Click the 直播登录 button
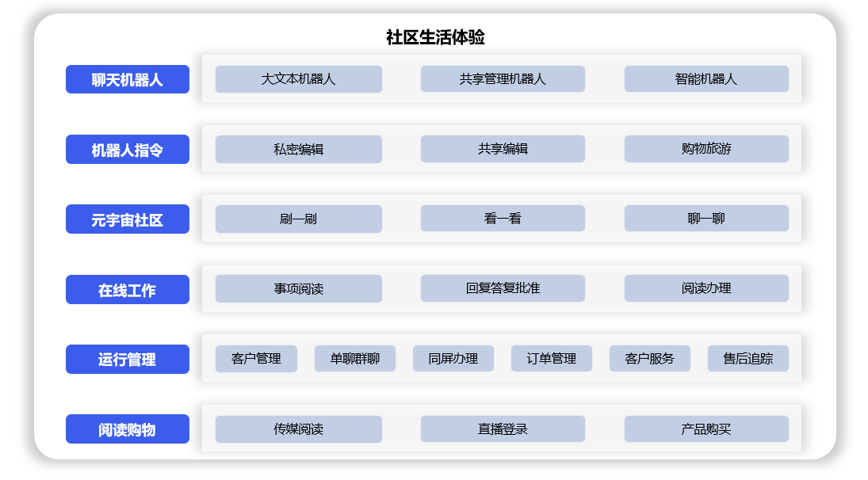This screenshot has width=868, height=480. click(x=503, y=429)
